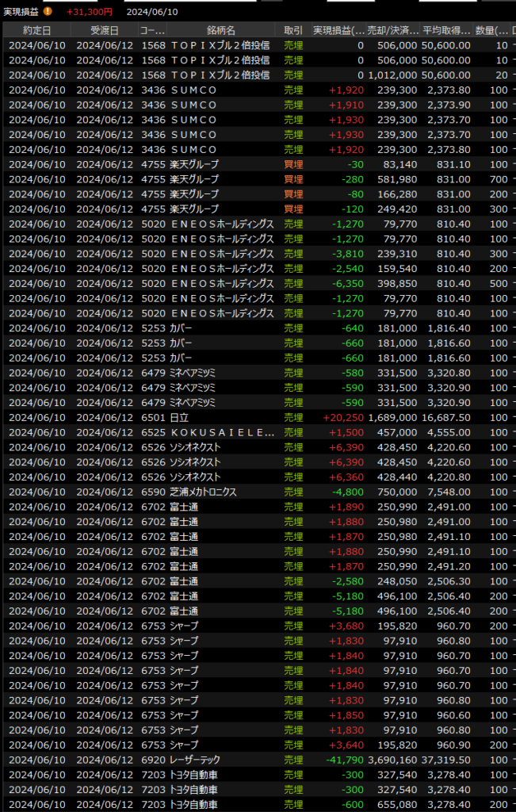Image resolution: width=516 pixels, height=812 pixels.
Task: Click the orange info icon beside 実現損益
Action: [48, 12]
